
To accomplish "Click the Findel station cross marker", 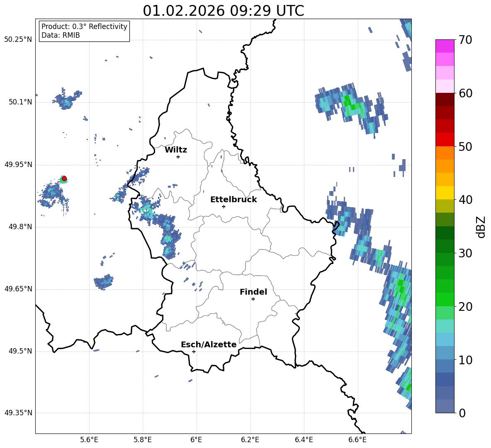I will 253,299.
